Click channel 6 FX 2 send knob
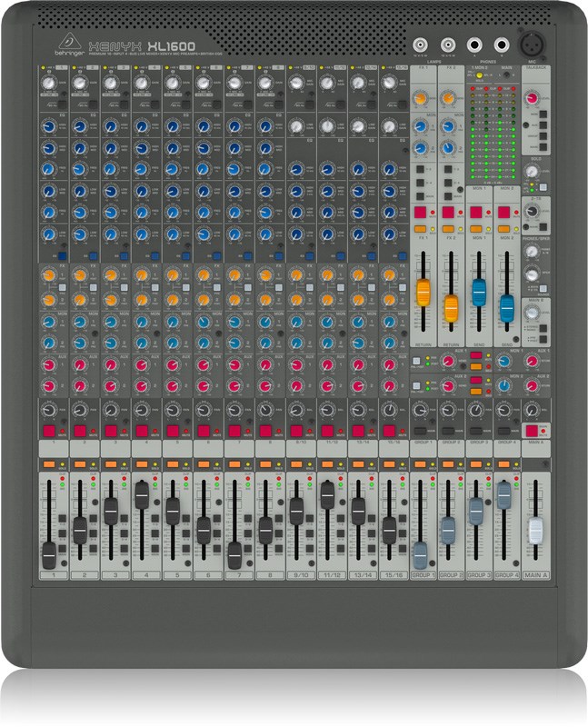This screenshot has width=588, height=727. point(203,300)
